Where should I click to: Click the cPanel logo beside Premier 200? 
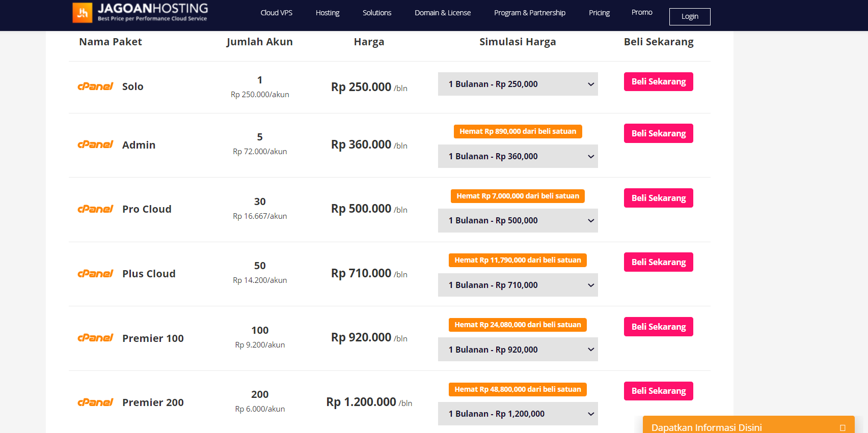point(95,402)
